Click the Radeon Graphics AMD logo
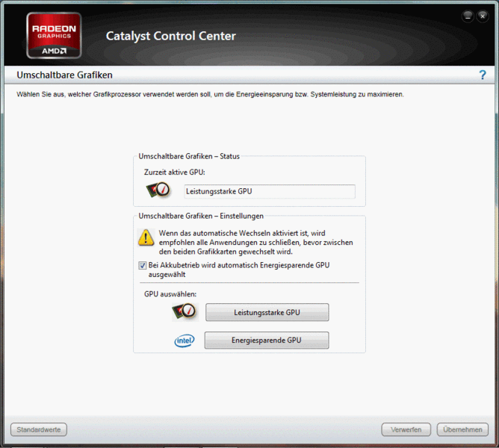Image resolution: width=499 pixels, height=448 pixels. coord(54,35)
